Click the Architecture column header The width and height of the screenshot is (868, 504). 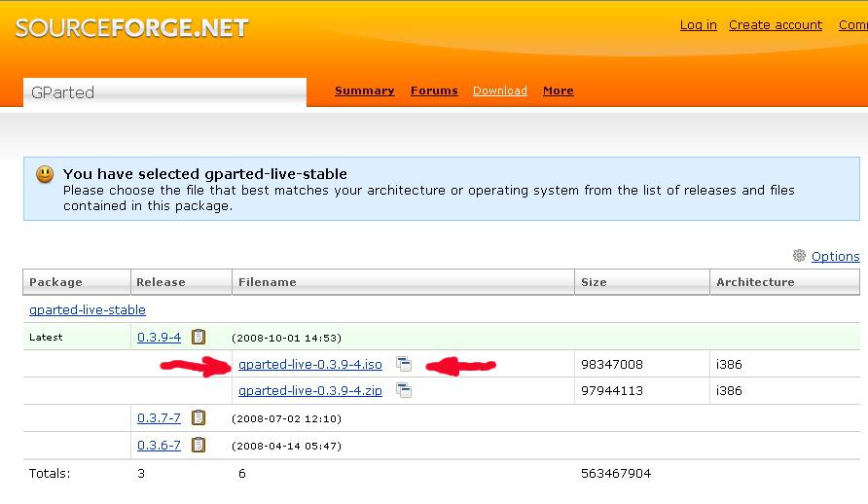tap(784, 282)
